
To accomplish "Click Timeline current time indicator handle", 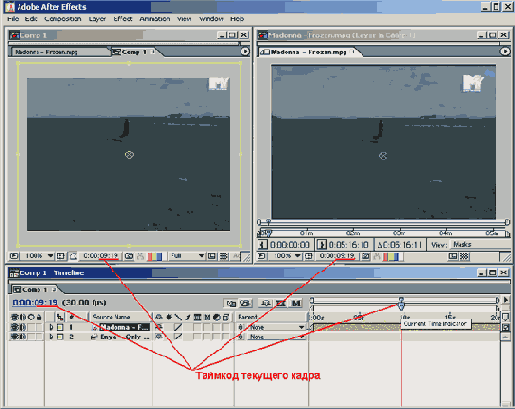I will coord(402,305).
